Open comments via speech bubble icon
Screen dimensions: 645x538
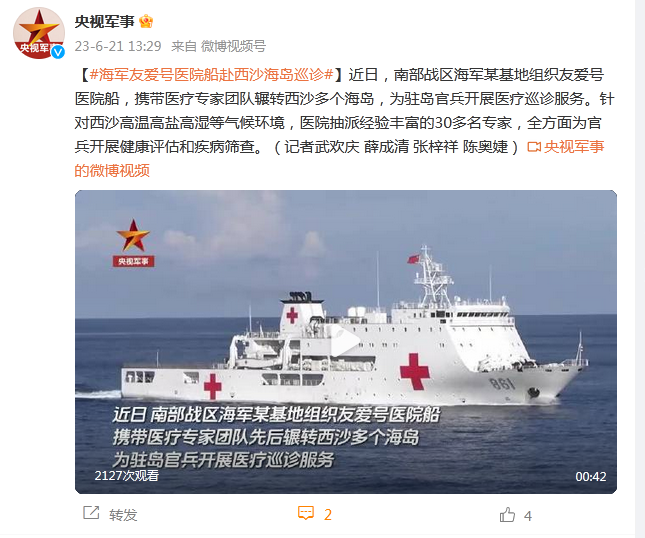click(x=306, y=513)
